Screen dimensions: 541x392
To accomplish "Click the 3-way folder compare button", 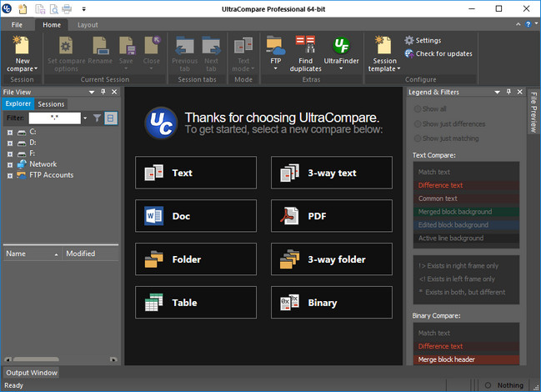I will click(x=331, y=259).
